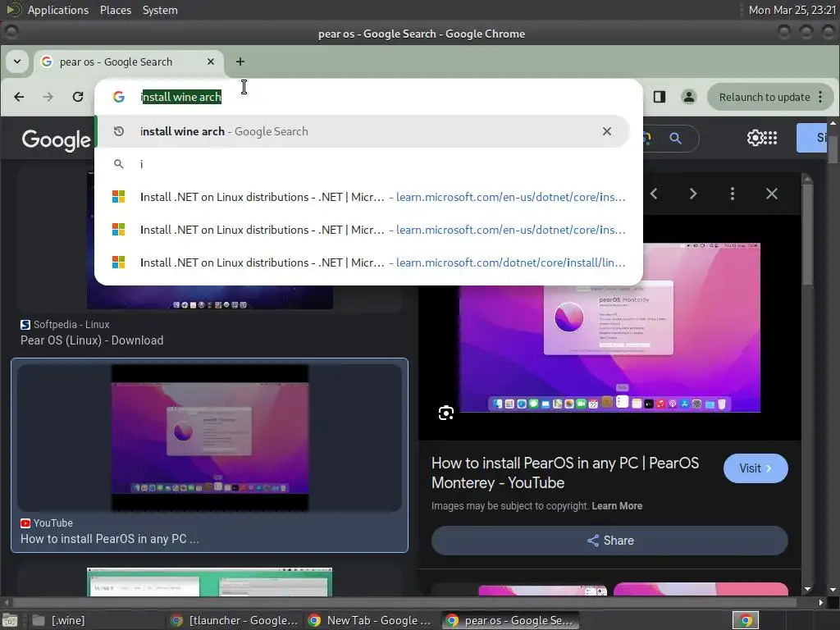
Task: Open the System menu
Action: pyautogui.click(x=160, y=10)
